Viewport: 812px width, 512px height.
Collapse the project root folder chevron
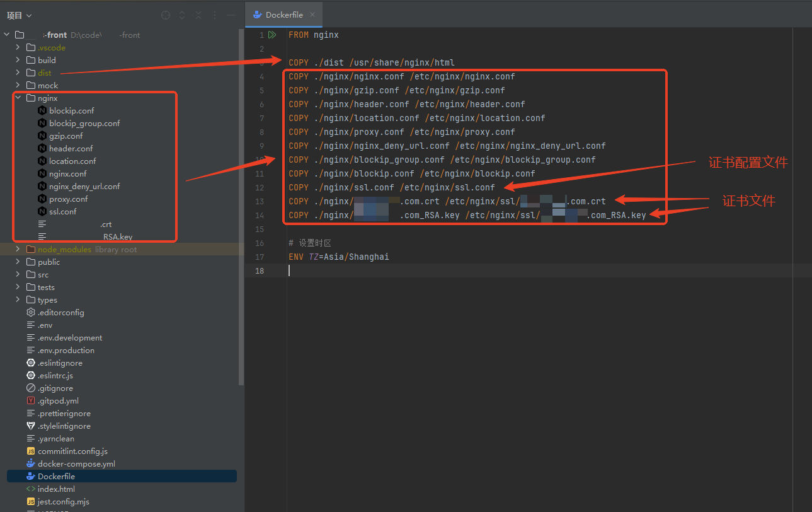pos(7,35)
